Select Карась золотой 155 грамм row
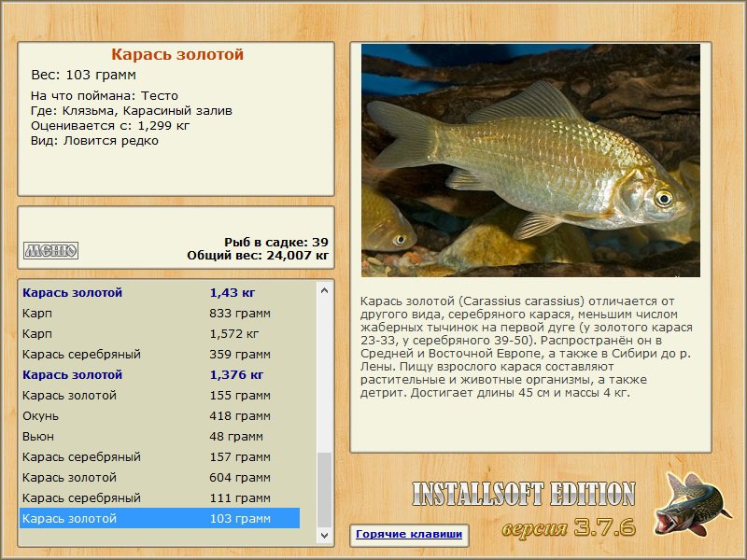The width and height of the screenshot is (747, 560). [x=160, y=395]
